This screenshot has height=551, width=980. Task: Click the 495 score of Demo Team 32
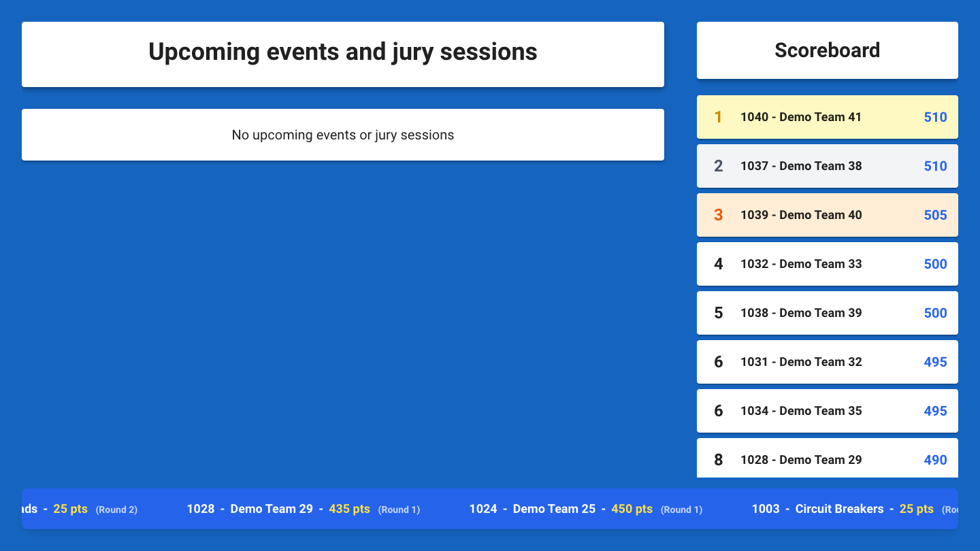click(x=935, y=362)
